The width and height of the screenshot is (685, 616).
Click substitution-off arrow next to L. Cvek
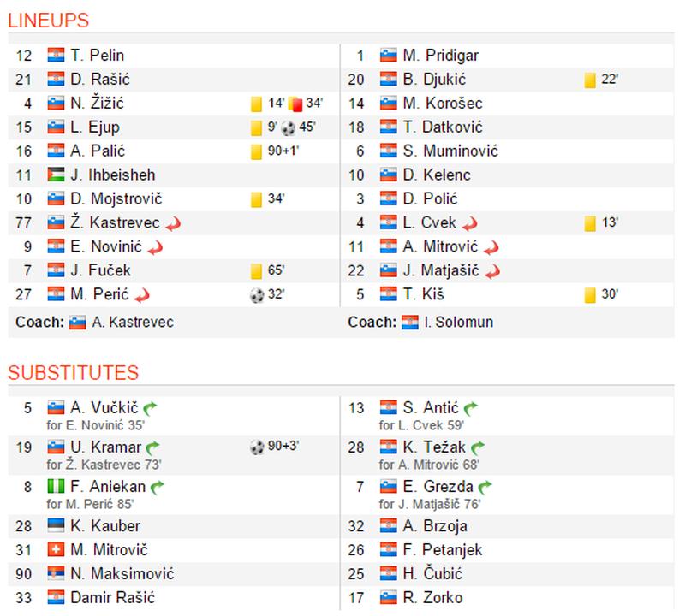(469, 223)
